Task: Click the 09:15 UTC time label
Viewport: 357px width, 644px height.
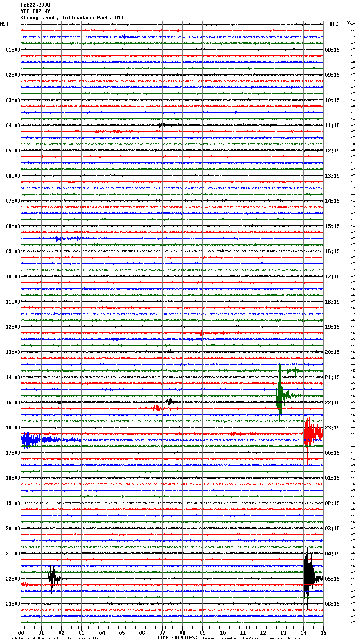Action: 332,75
